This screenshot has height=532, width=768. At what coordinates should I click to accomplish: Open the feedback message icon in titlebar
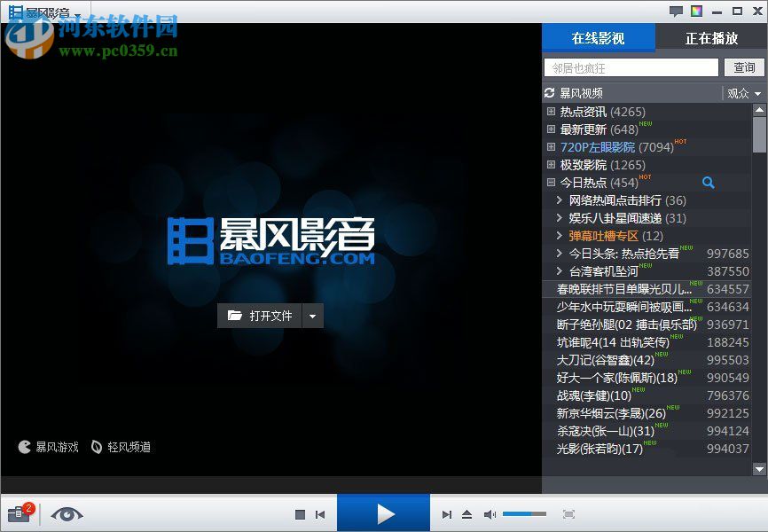click(x=676, y=10)
